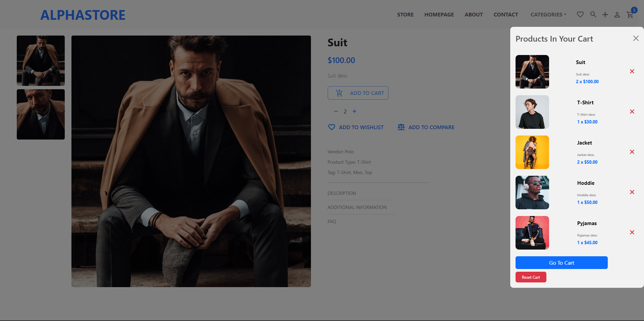Increase quantity with the plus stepper
644x321 pixels.
[355, 111]
